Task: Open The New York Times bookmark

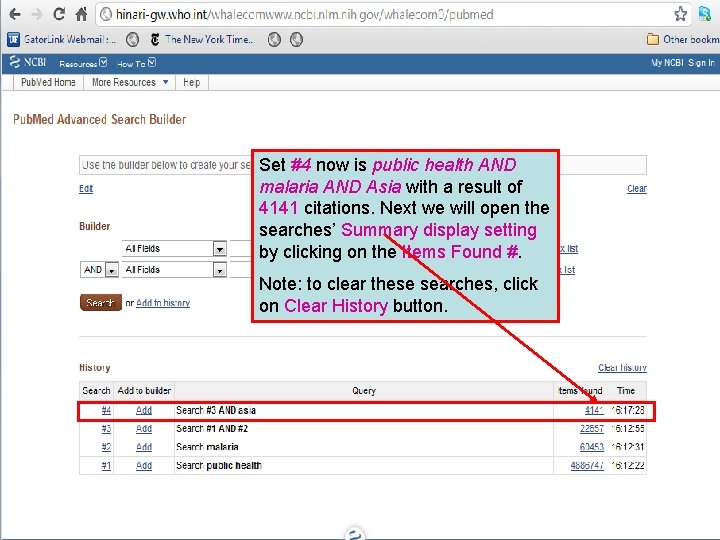Action: [202, 39]
